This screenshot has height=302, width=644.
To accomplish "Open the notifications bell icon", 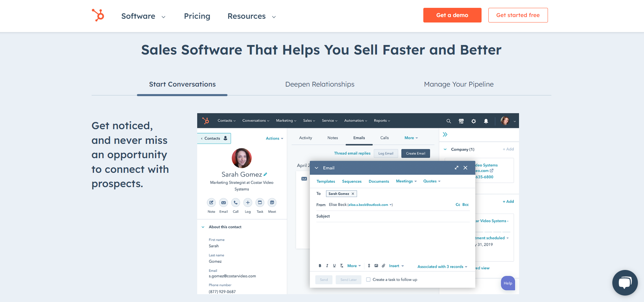I will point(486,121).
